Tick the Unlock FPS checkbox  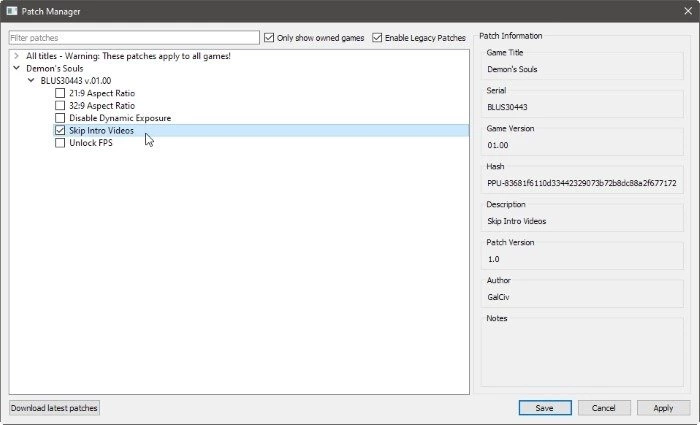[60, 143]
